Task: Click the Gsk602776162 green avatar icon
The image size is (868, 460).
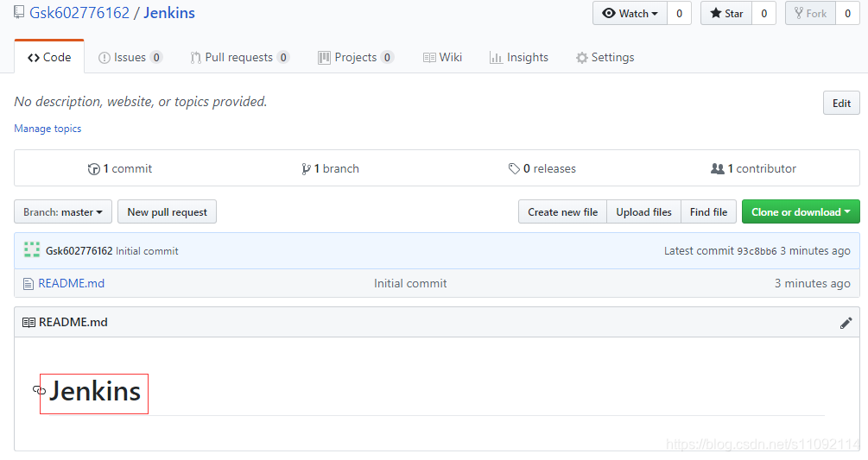Action: coord(32,250)
